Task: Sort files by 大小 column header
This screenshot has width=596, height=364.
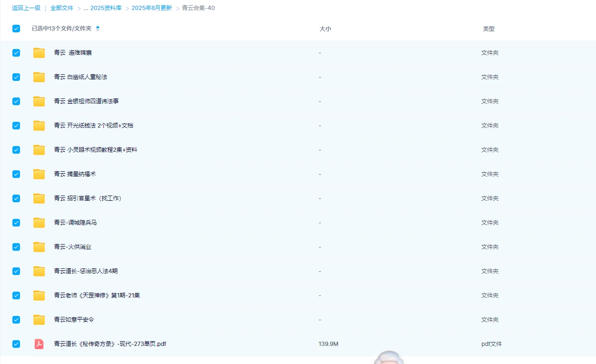Action: tap(325, 29)
